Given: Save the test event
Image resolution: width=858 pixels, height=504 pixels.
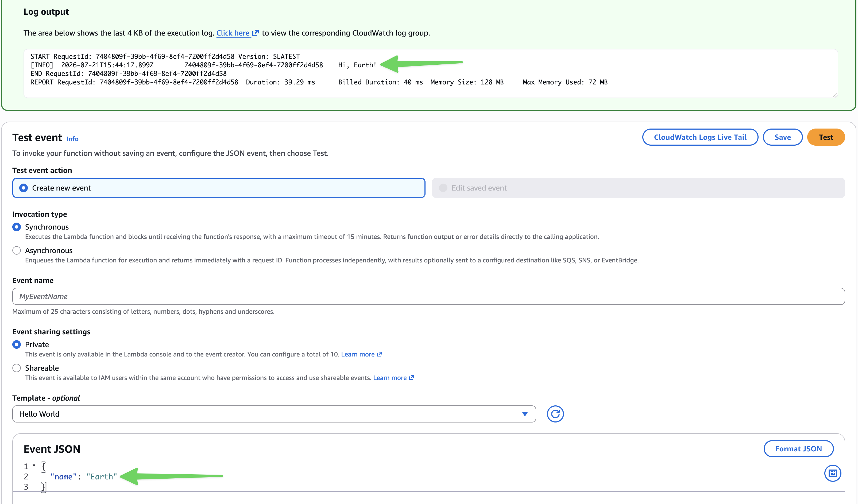Looking at the screenshot, I should click(x=782, y=137).
